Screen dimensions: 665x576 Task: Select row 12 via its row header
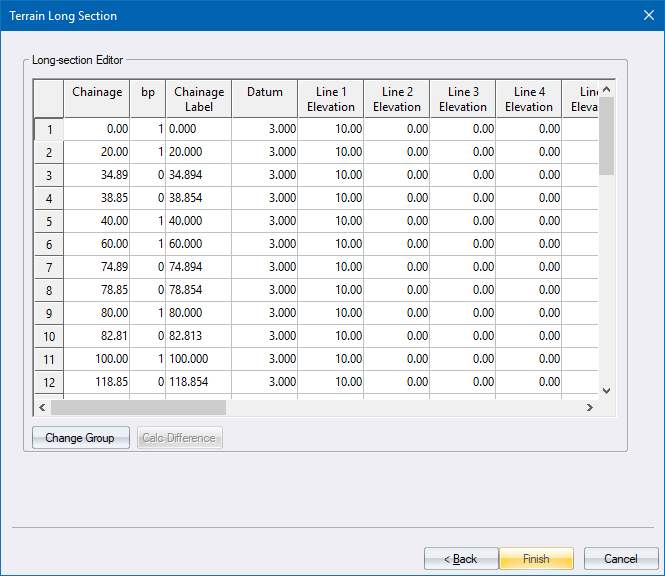click(49, 382)
